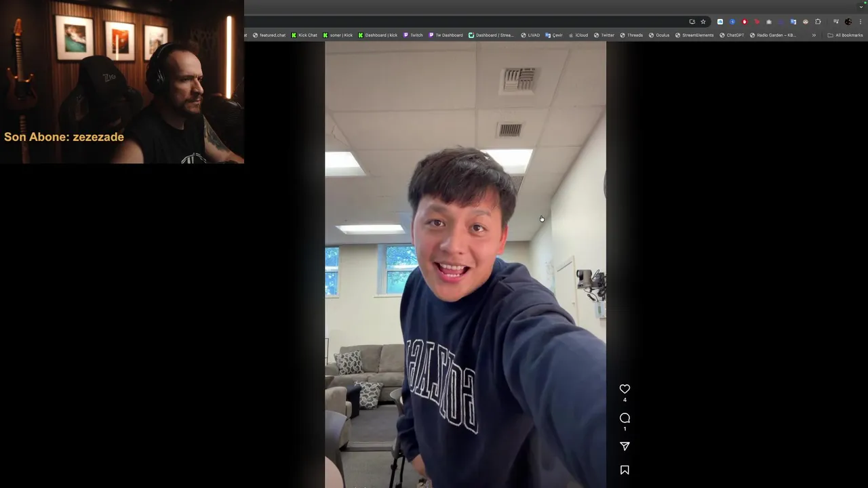Open the media control icon in toolbar
The height and width of the screenshot is (488, 868).
836,22
